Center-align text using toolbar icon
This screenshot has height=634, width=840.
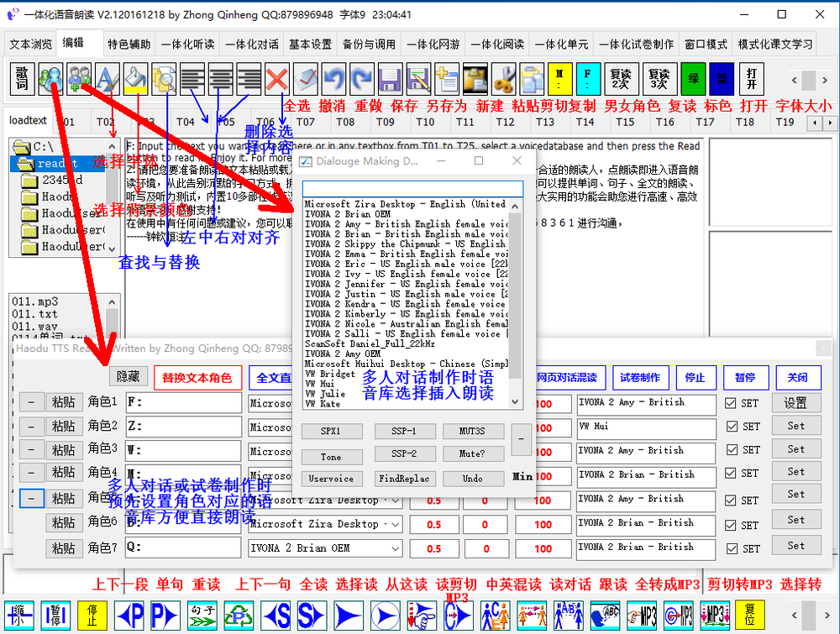221,79
